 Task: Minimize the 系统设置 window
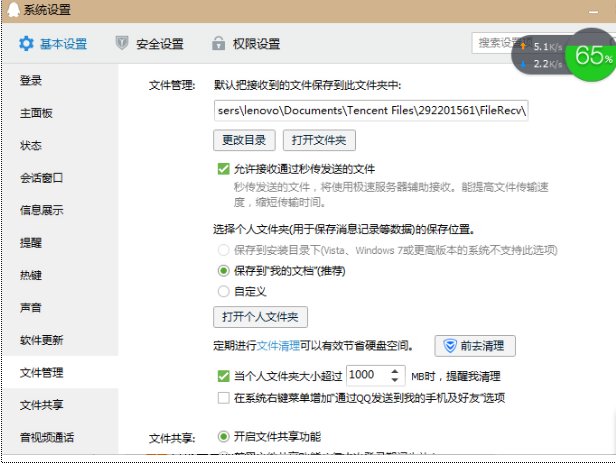click(593, 12)
